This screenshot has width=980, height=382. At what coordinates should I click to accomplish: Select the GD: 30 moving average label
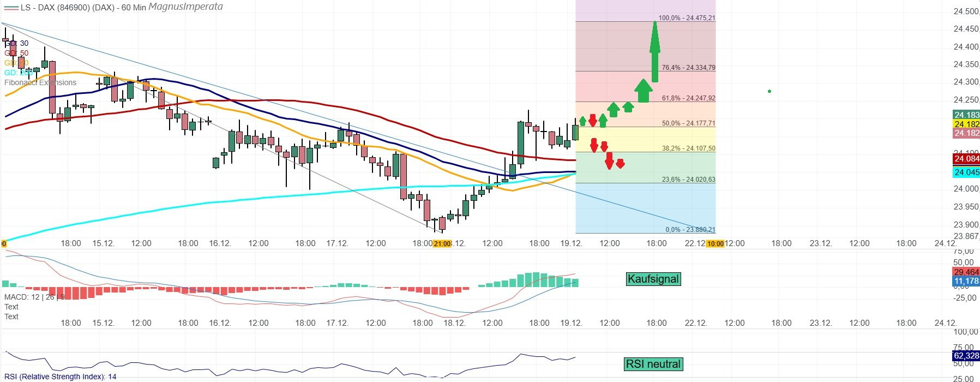(x=16, y=43)
